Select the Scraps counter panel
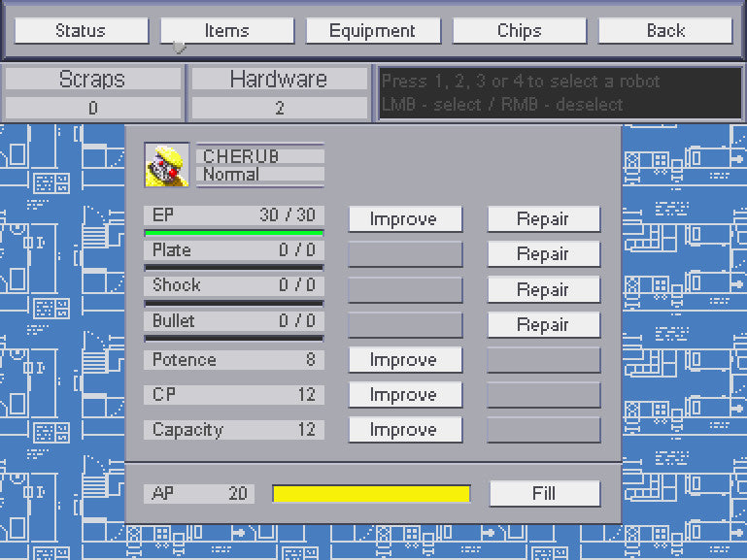Viewport: 747px width, 560px height. (93, 93)
